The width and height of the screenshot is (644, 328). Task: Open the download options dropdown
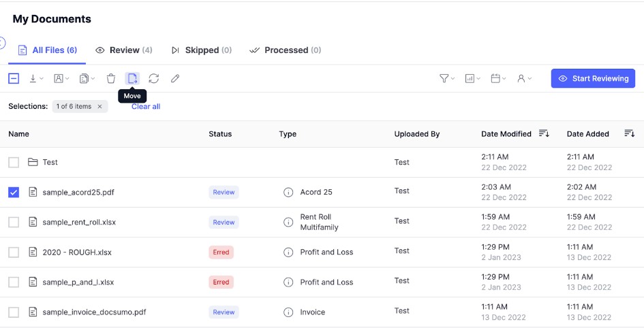tap(36, 79)
